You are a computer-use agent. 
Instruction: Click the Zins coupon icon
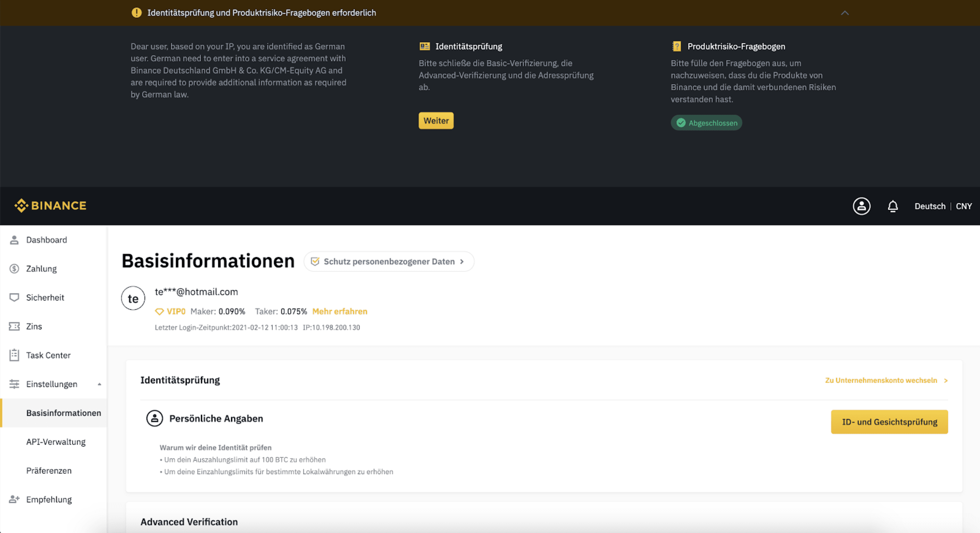coord(14,327)
